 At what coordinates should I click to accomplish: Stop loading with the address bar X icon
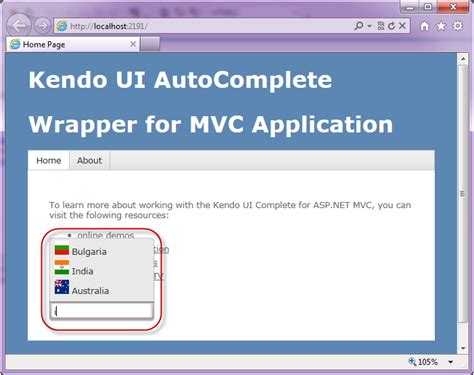(402, 26)
